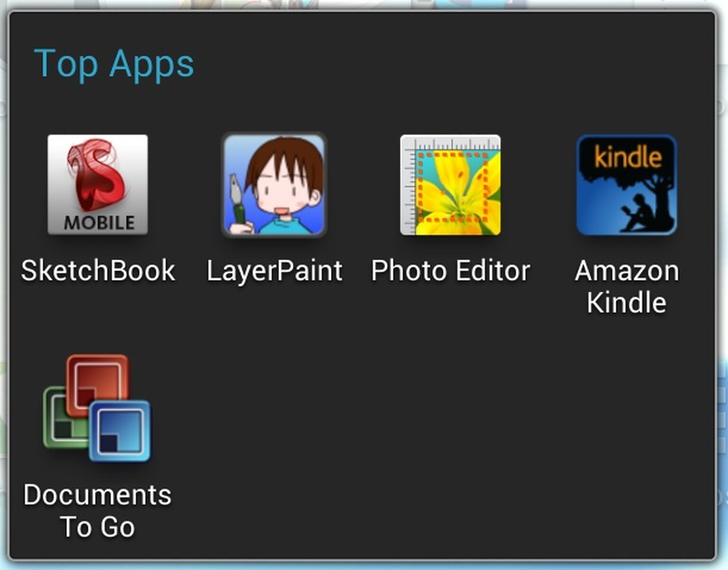
Task: Open the Photo Editor flower icon
Action: click(x=450, y=184)
